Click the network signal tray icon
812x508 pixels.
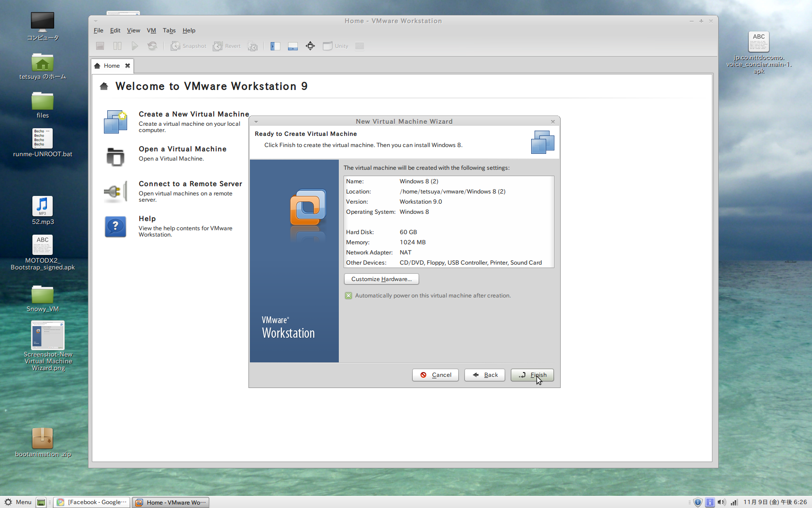[734, 502]
